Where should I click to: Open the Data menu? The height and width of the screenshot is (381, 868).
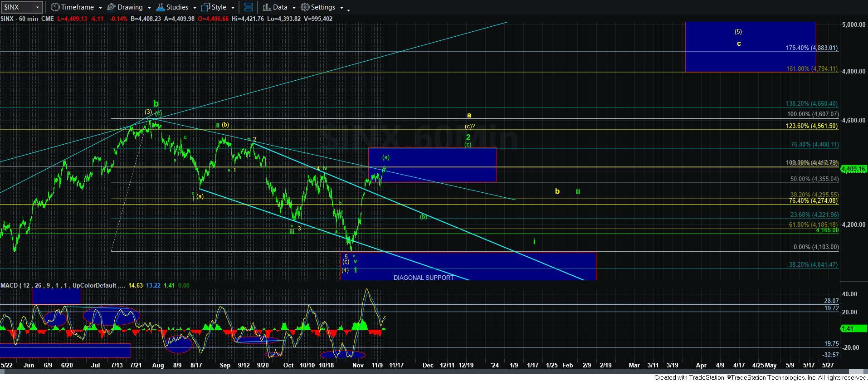(280, 7)
